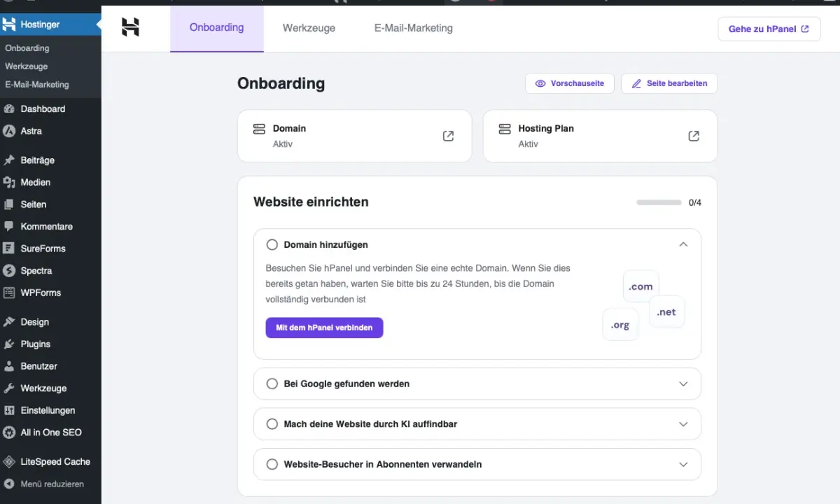Open Plugins from the admin sidebar
The image size is (840, 504).
click(35, 344)
